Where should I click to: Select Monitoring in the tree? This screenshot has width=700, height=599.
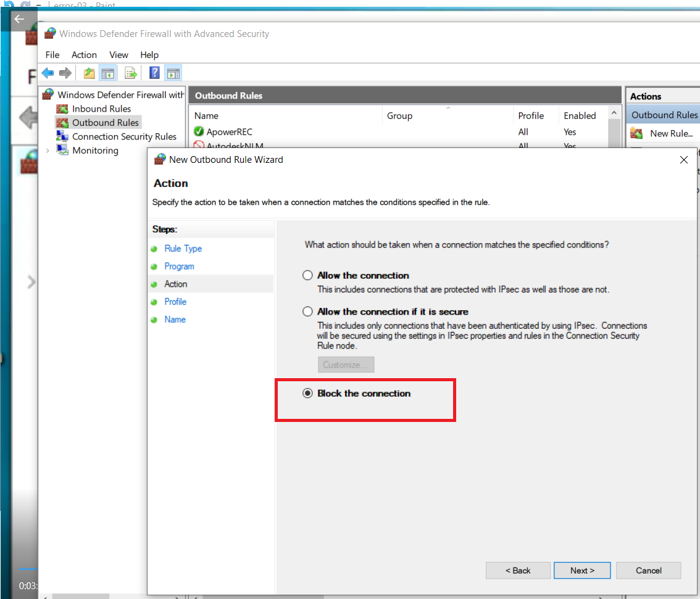click(95, 151)
